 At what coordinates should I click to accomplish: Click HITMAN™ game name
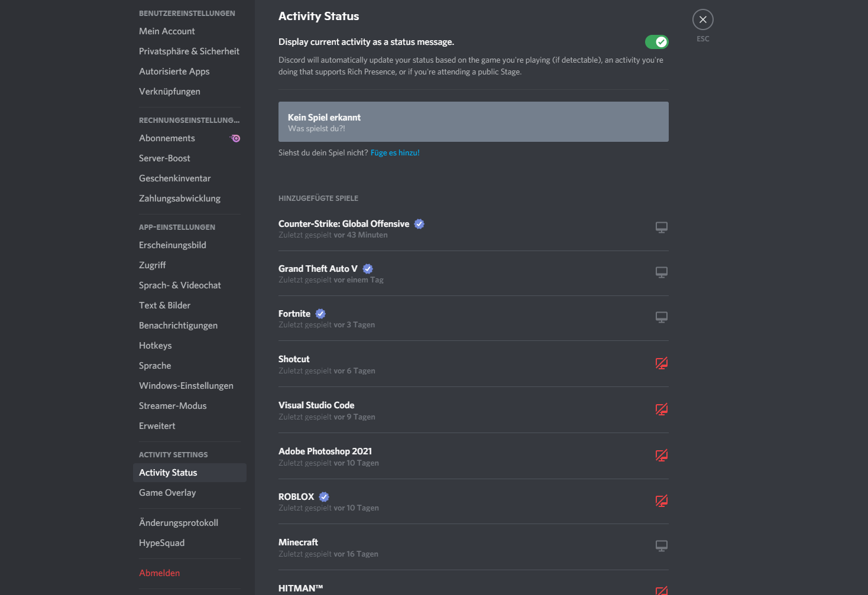pyautogui.click(x=301, y=589)
